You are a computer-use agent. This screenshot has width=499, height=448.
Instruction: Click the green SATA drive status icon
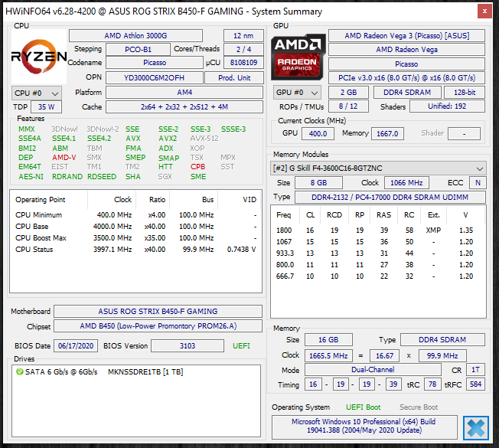(x=20, y=371)
